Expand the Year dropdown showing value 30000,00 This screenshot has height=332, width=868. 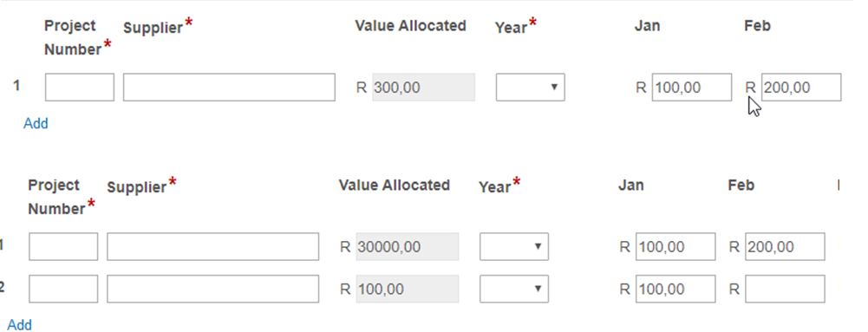513,247
